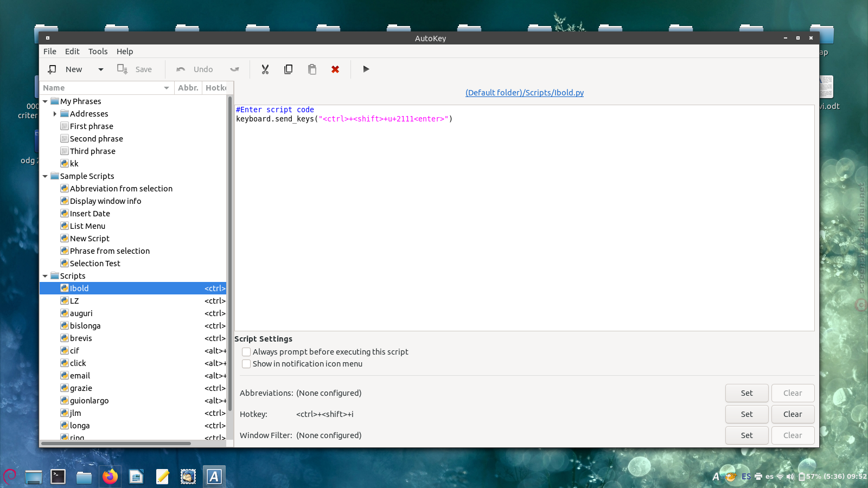Open the Help menu

pyautogui.click(x=125, y=52)
